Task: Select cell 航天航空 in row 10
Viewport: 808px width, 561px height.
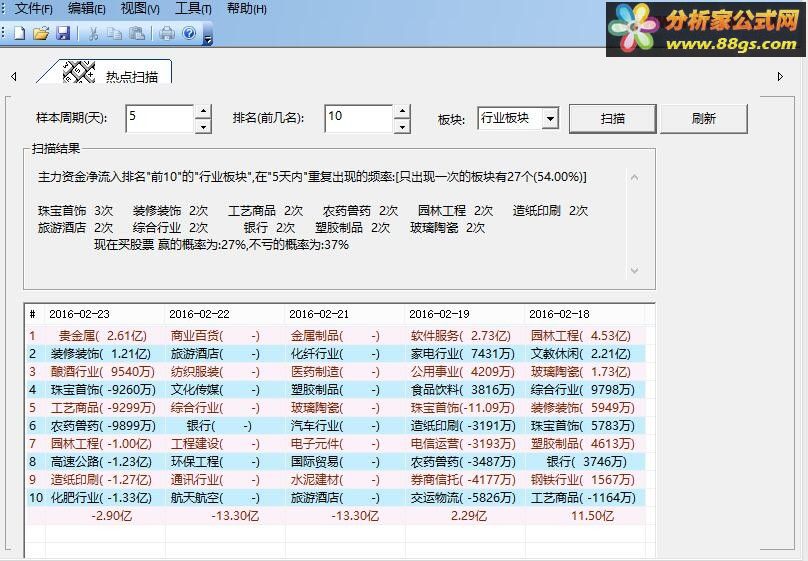Action: 225,498
